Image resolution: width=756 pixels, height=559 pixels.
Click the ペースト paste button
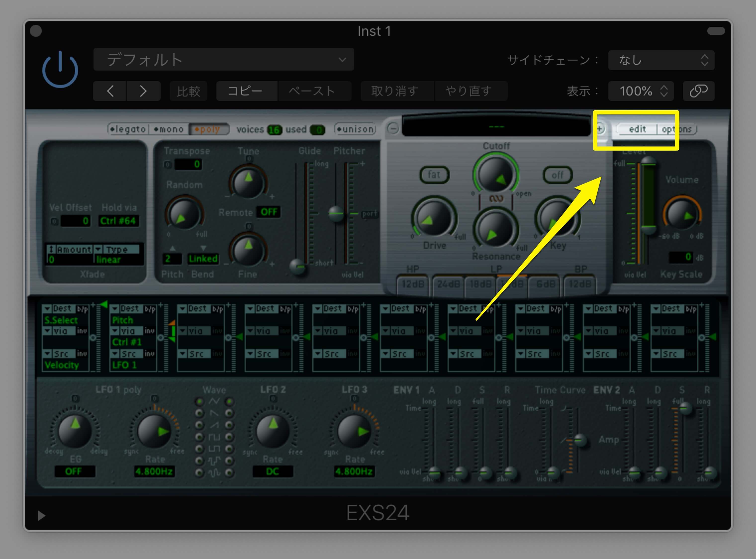[x=314, y=91]
